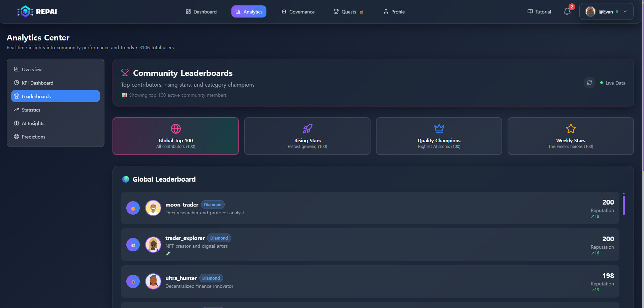Viewport: 644px width, 308px height.
Task: Click the Global Top 100 globe icon
Action: coord(175,129)
